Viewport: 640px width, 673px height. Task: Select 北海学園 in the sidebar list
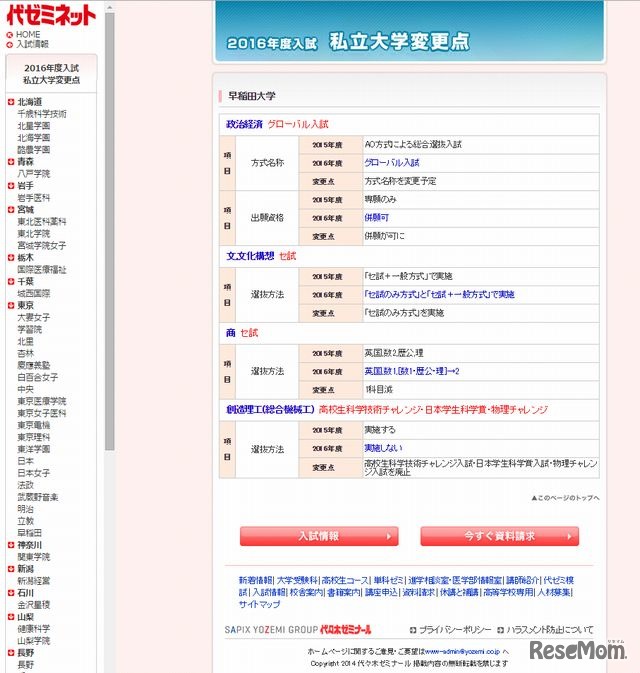point(33,138)
